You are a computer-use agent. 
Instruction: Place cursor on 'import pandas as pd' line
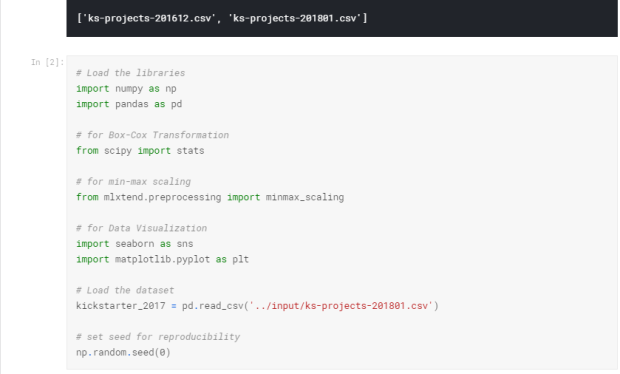tap(129, 104)
